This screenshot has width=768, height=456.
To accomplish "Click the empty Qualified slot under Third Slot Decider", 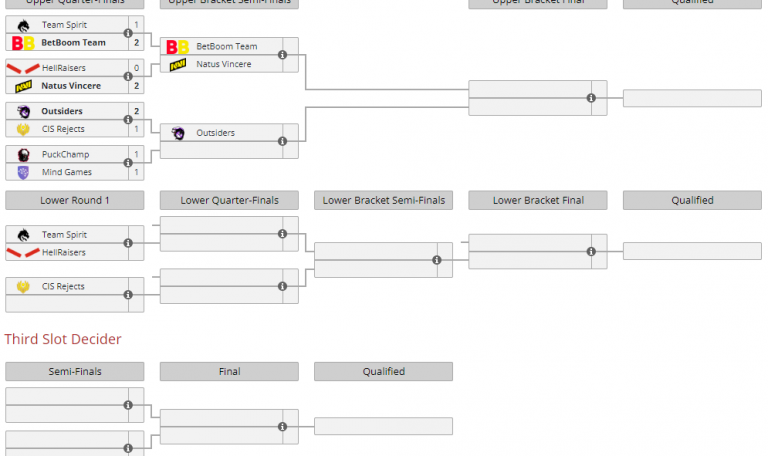I will tap(383, 426).
